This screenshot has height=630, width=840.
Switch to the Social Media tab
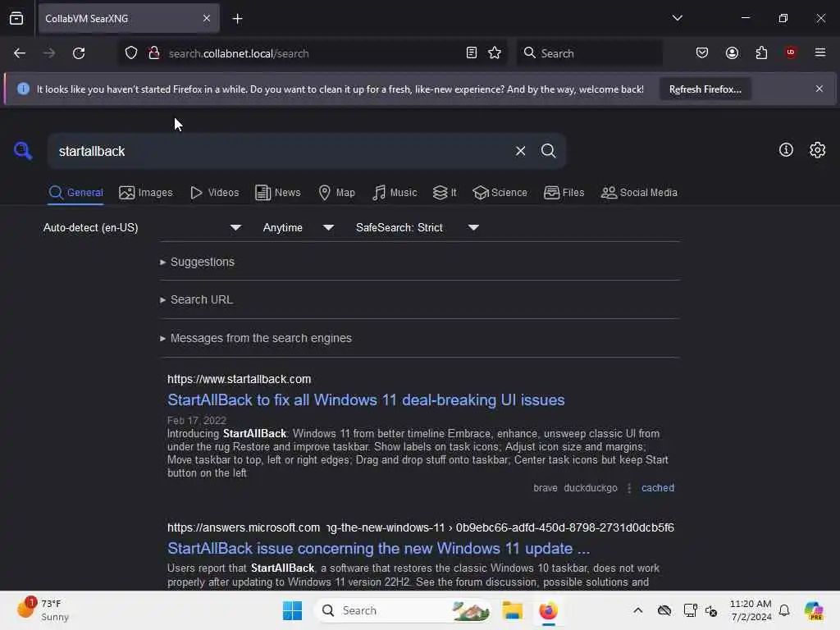pos(639,193)
